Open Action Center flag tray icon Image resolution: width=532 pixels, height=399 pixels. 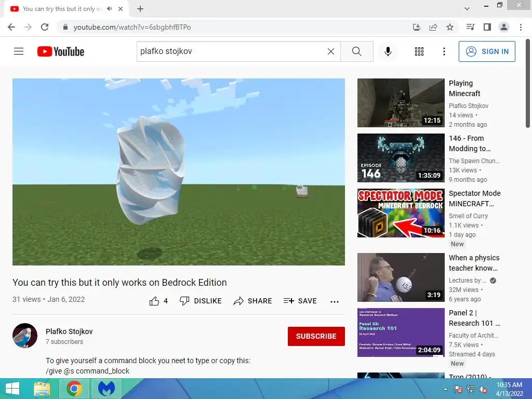[458, 390]
